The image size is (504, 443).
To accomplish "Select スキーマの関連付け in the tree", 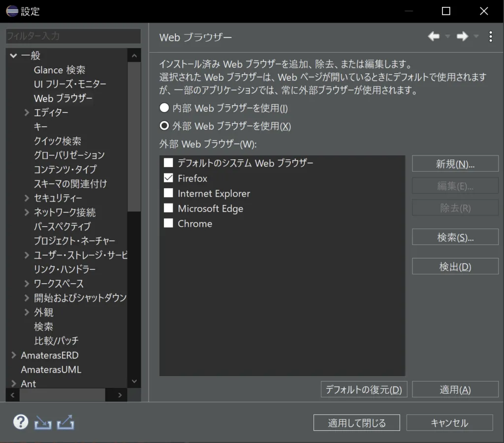I will [x=70, y=184].
